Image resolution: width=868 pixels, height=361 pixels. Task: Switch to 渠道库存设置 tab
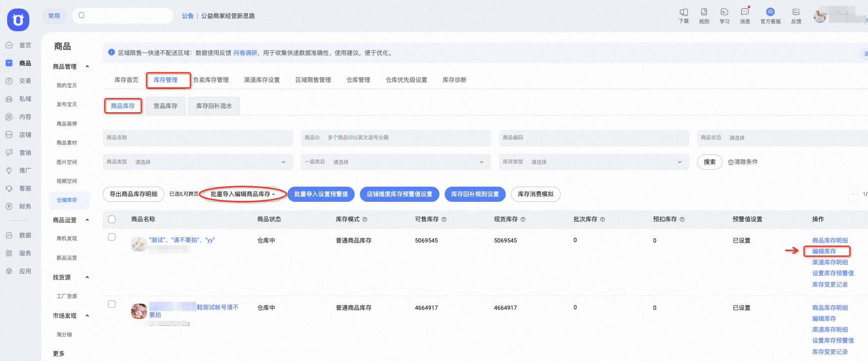(x=262, y=80)
